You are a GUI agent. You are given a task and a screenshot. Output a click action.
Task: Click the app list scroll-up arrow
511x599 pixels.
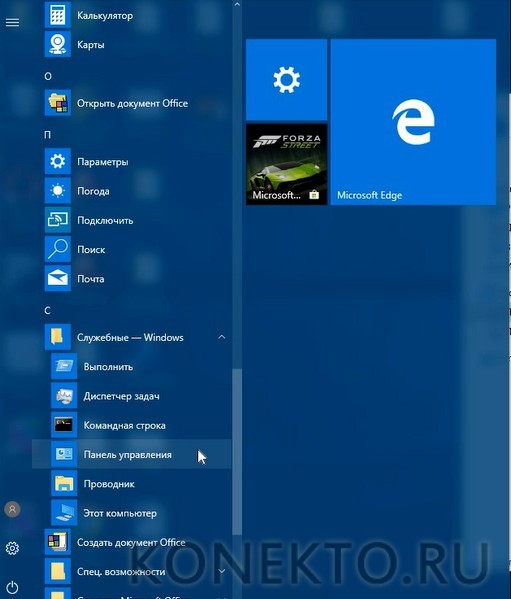click(x=237, y=5)
